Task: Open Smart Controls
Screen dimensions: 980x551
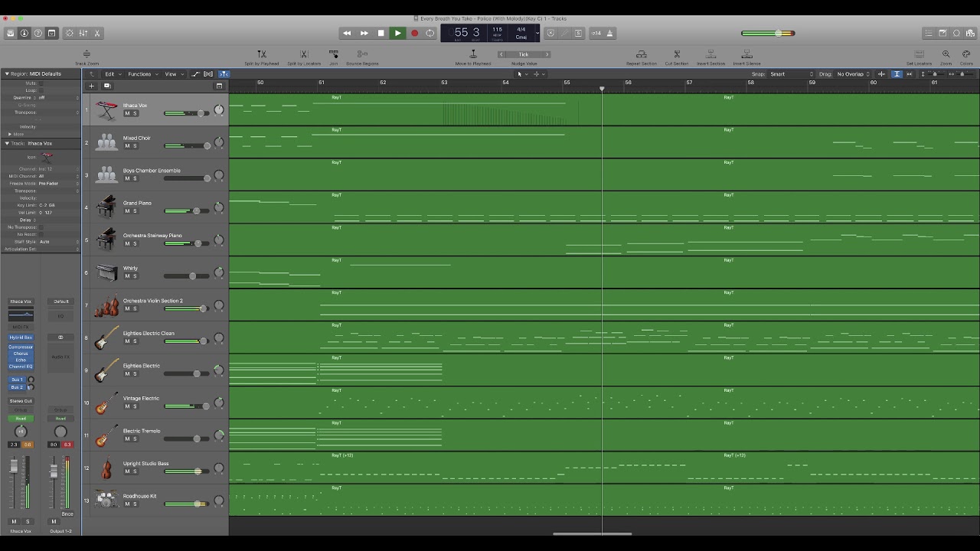Action: (70, 33)
